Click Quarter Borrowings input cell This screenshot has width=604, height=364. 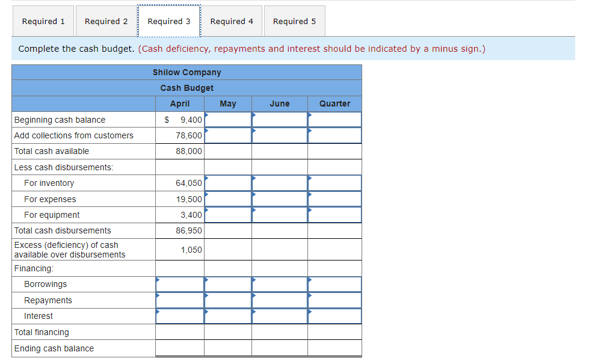(334, 284)
